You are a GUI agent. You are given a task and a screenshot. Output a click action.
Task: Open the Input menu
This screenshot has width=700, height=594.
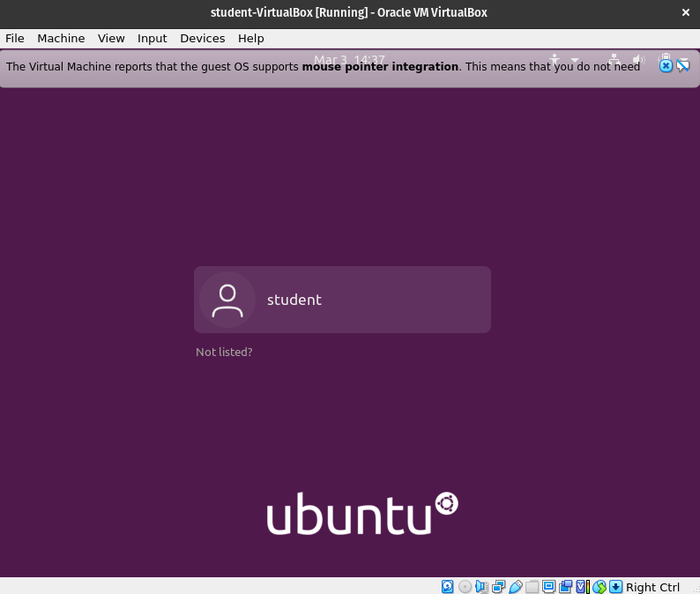click(152, 39)
